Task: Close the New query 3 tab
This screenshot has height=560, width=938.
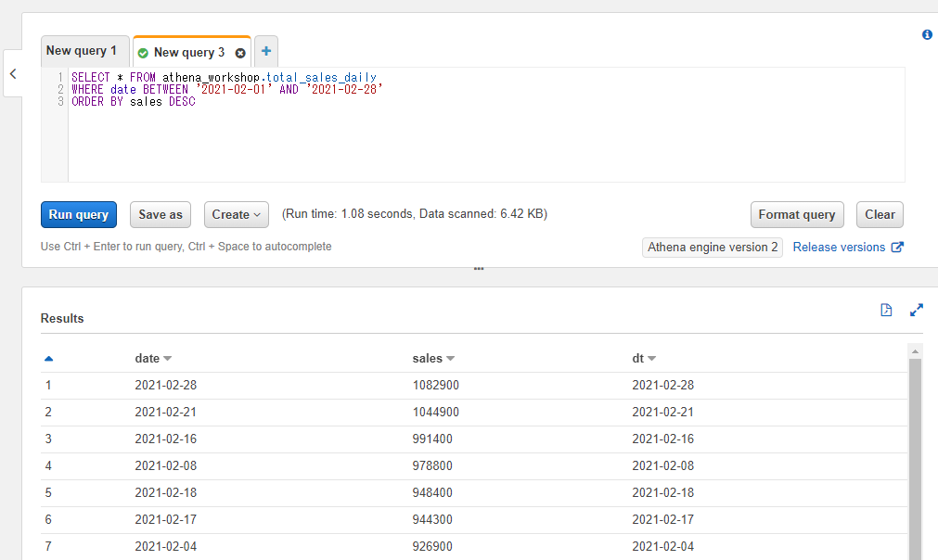Action: click(240, 53)
